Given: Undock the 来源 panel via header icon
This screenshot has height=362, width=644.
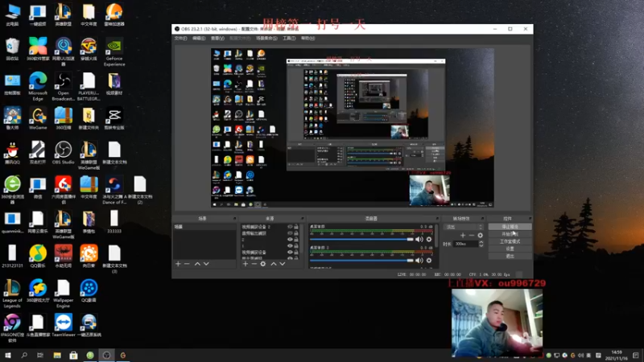Looking at the screenshot, I should [x=303, y=219].
